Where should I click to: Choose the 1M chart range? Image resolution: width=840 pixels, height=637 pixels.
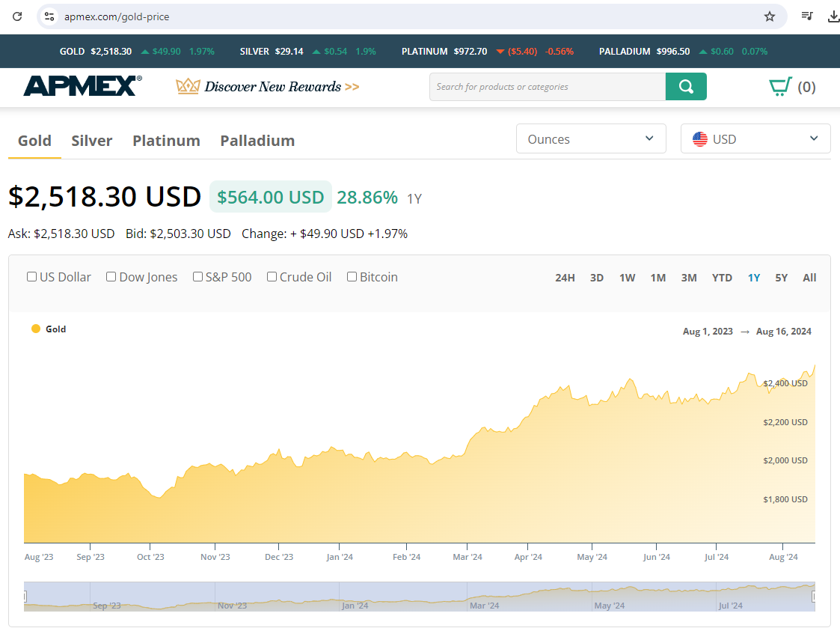pyautogui.click(x=657, y=278)
